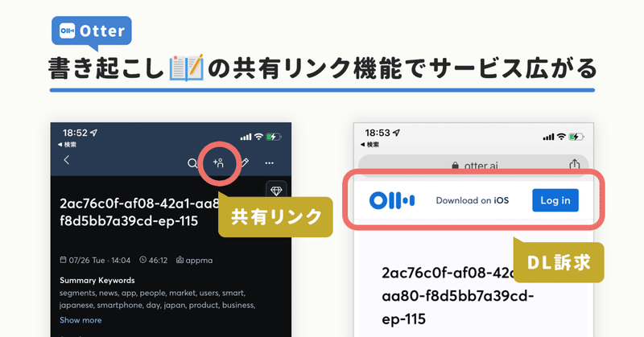This screenshot has width=644, height=337.
Task: Tap the keywords line starting 'segments, news'
Action: 152,293
